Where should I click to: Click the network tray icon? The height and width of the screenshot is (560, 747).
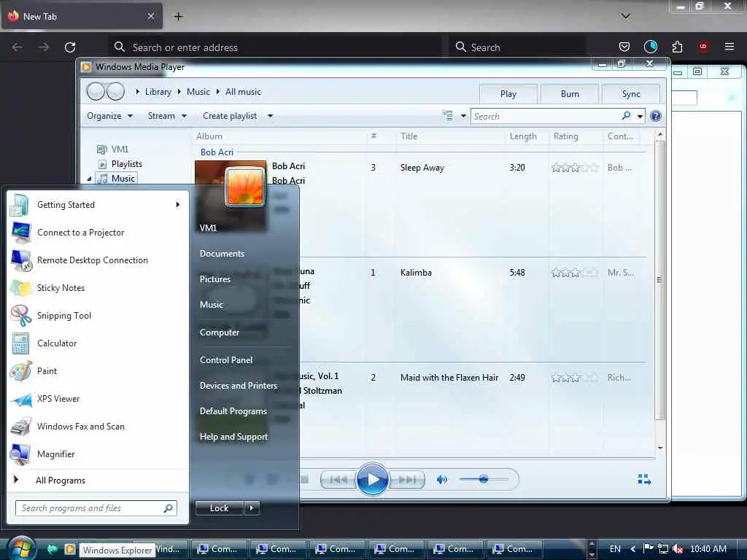coord(662,548)
